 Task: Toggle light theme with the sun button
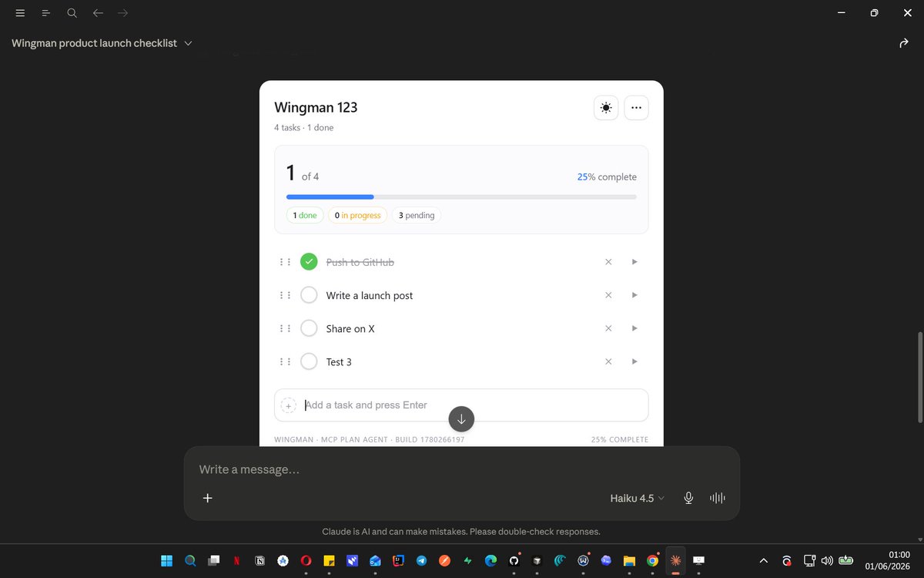(606, 108)
